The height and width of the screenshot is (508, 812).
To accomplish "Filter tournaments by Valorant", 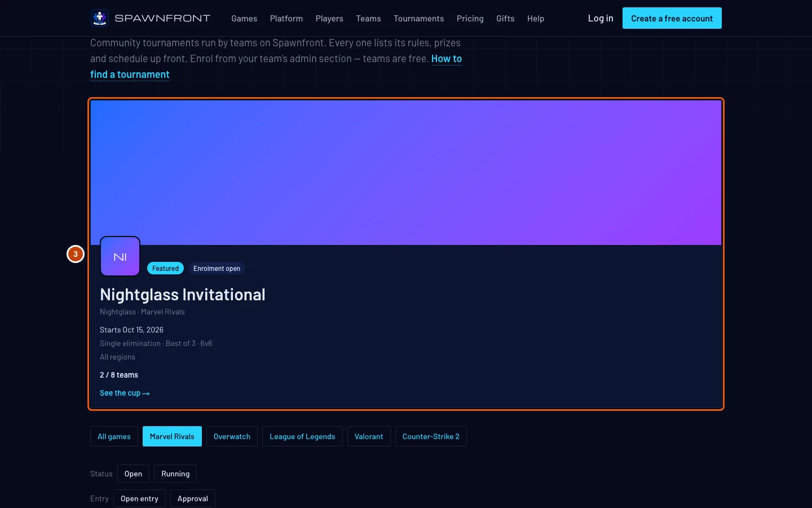I will (x=369, y=436).
